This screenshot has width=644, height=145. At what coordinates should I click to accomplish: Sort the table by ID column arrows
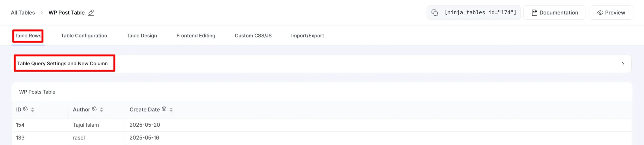pos(32,110)
